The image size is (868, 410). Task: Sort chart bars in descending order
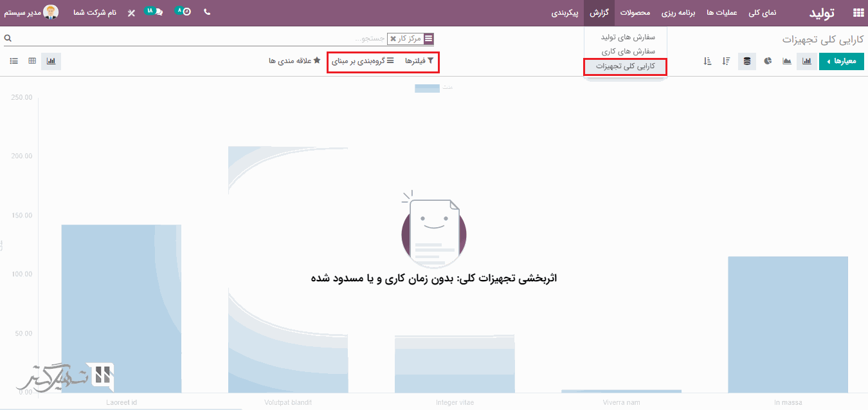726,61
